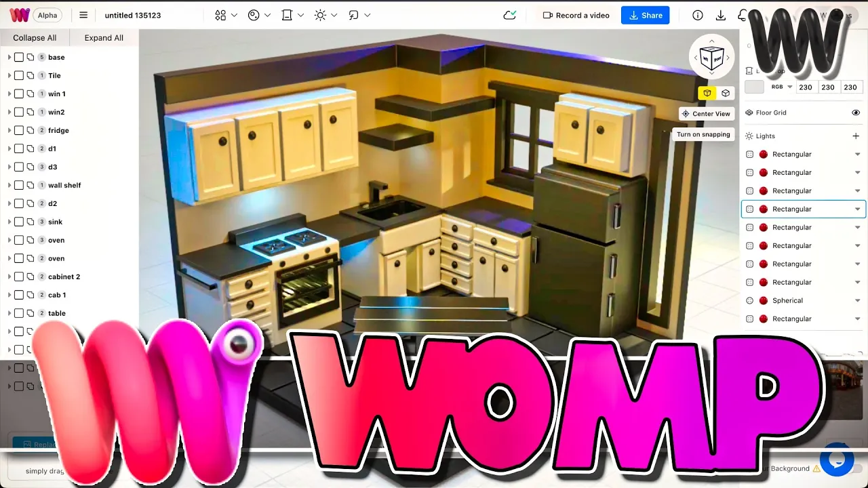Tick the win 1 row checkbox
Image resolution: width=868 pixels, height=488 pixels.
tap(19, 94)
